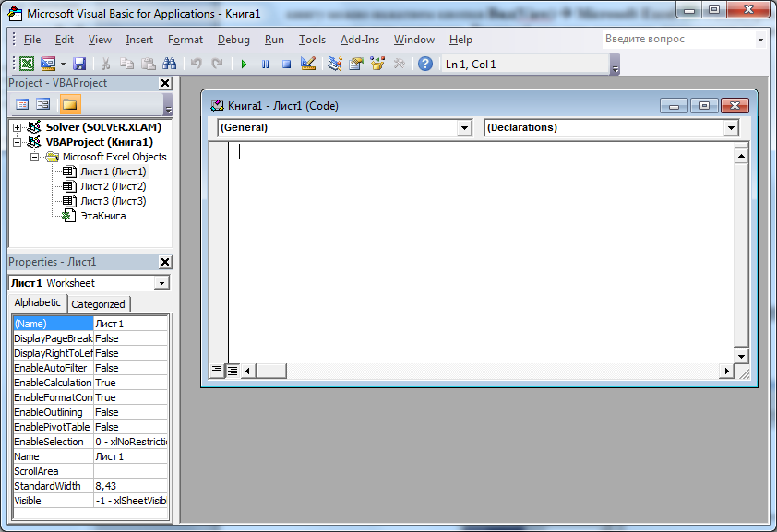777x532 pixels.
Task: Open Object Browser toolbar icon
Action: pyautogui.click(x=377, y=64)
